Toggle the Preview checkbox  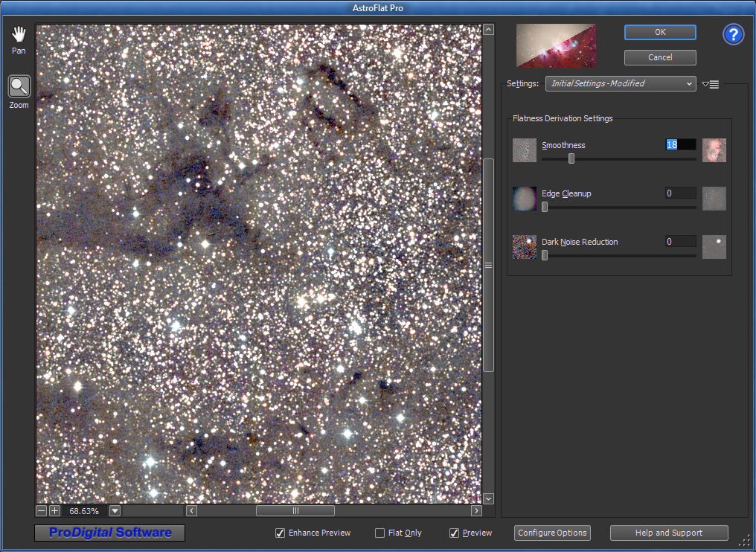pos(454,533)
